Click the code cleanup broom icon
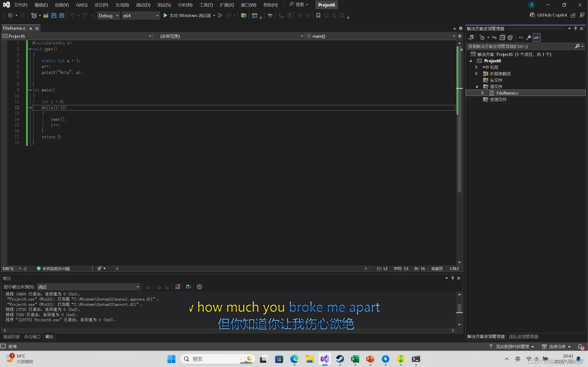The image size is (588, 367). [99, 269]
